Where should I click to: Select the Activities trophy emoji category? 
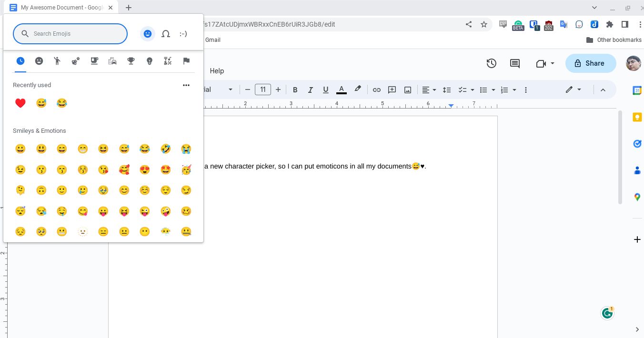131,61
